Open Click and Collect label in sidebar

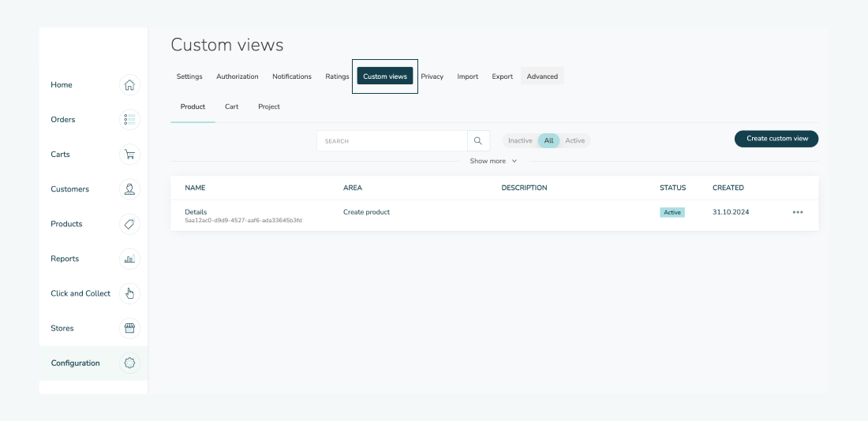pos(80,293)
